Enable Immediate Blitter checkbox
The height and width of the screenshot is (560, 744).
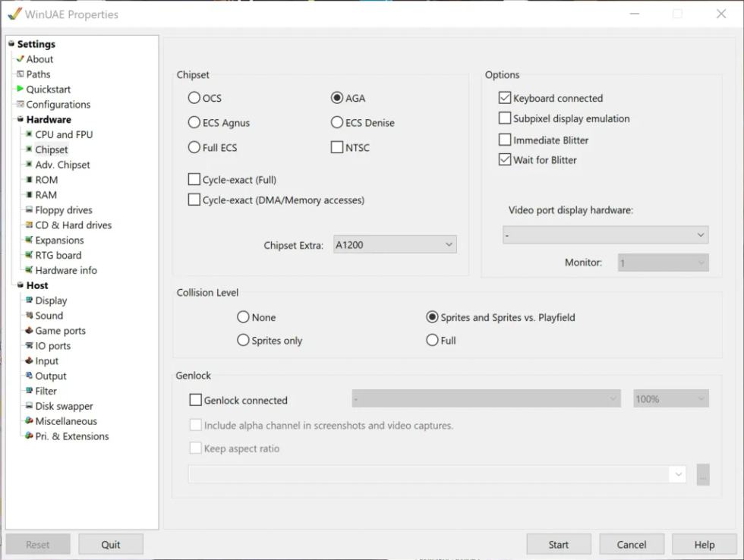[x=505, y=140]
